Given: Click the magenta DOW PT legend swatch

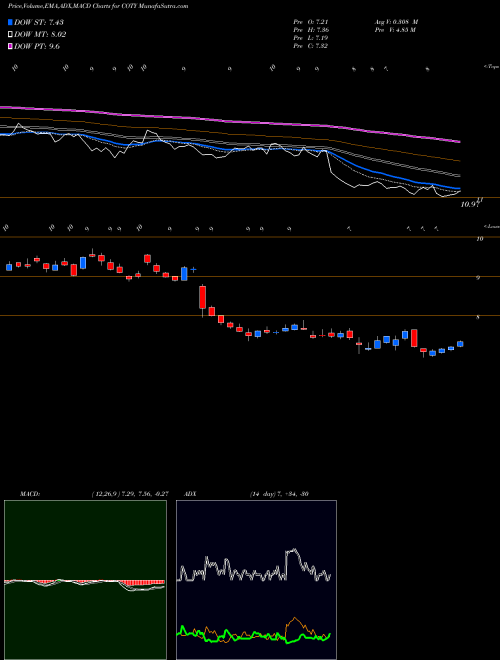Looking at the screenshot, I should pyautogui.click(x=10, y=46).
